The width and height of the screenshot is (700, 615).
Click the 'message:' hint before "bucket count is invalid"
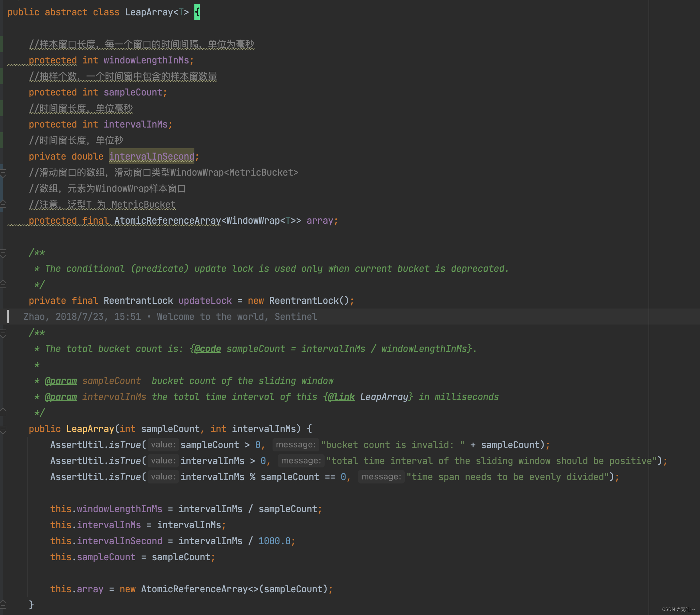(296, 444)
